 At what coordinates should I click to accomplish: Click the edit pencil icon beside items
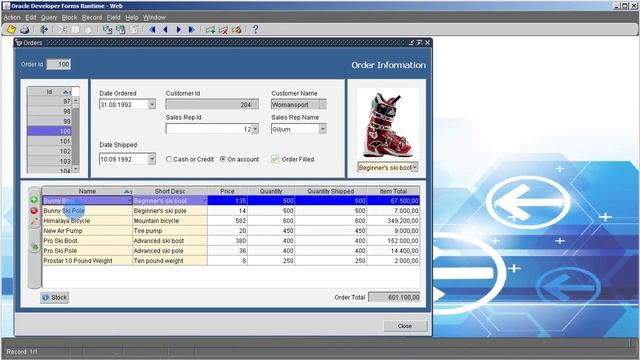34,222
